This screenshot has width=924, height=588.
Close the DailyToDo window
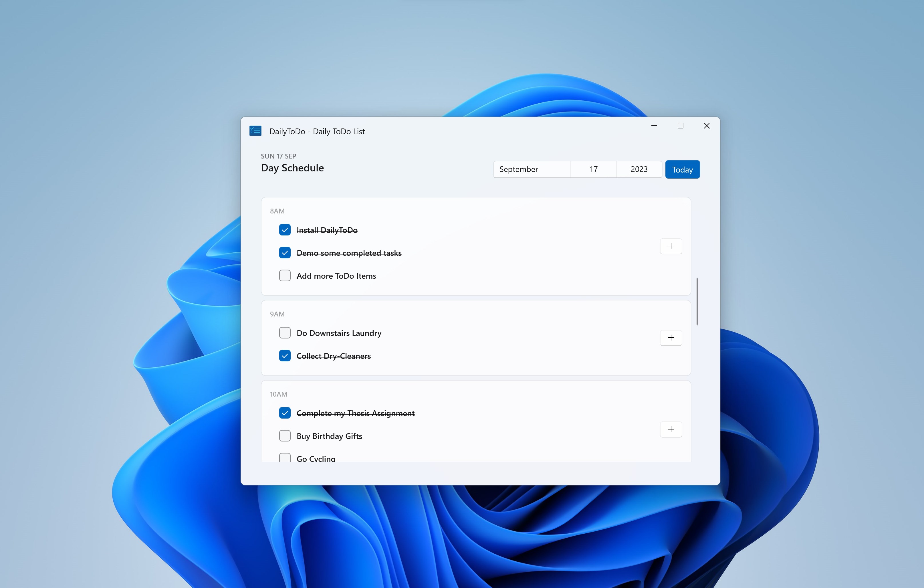[706, 126]
